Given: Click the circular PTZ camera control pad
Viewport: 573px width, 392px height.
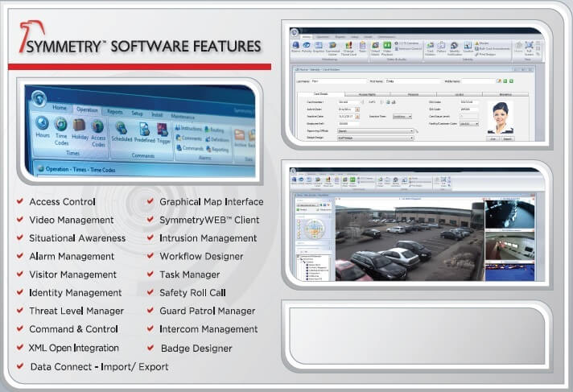Looking at the screenshot, I should point(315,229).
